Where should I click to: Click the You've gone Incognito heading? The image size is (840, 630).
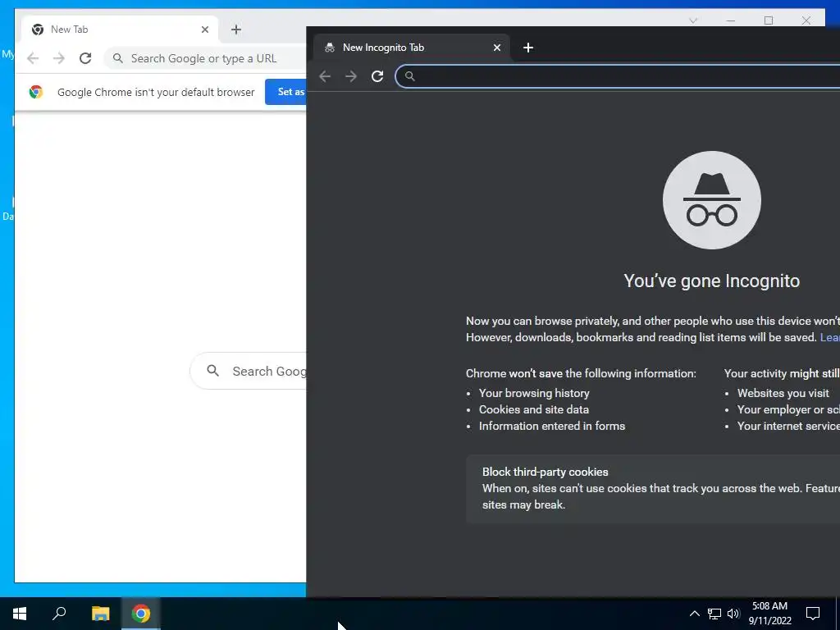[x=711, y=281]
